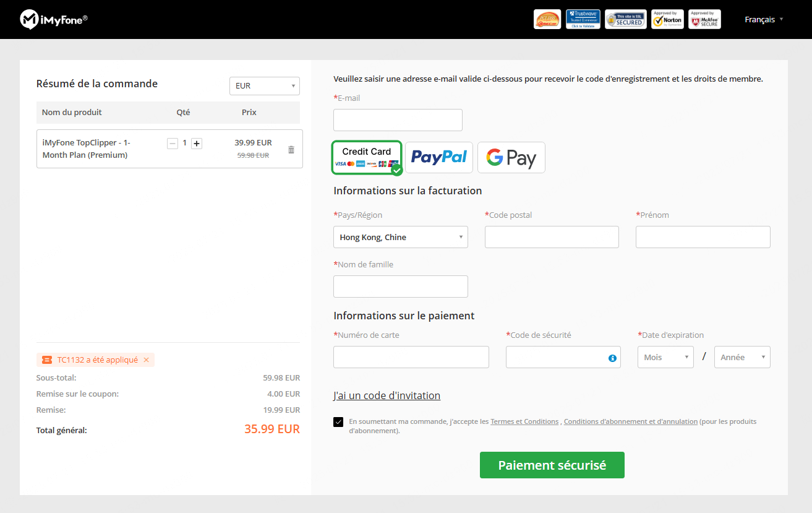Image resolution: width=812 pixels, height=513 pixels.
Task: Click the struck-through 59.98 EUR price
Action: pos(253,155)
